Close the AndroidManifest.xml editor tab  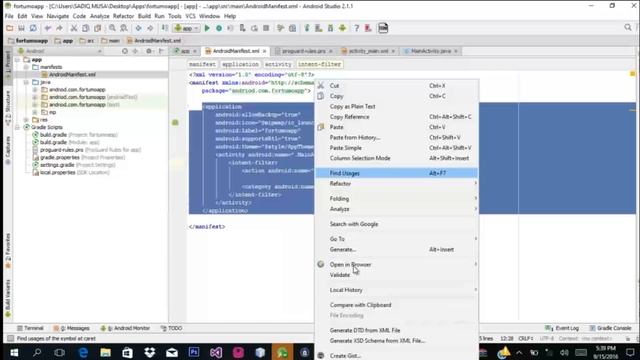click(264, 51)
